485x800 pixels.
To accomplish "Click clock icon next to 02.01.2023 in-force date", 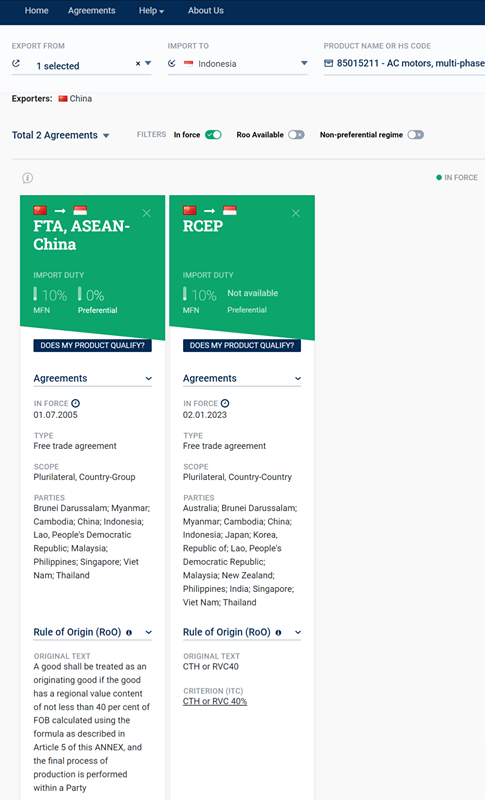I will pos(225,403).
